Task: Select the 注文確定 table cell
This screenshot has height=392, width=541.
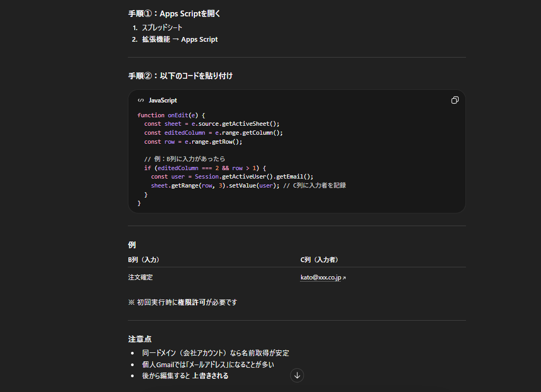Action: (x=141, y=277)
